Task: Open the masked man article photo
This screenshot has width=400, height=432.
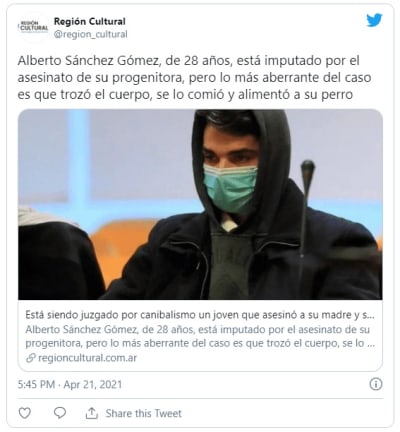Action: point(200,204)
